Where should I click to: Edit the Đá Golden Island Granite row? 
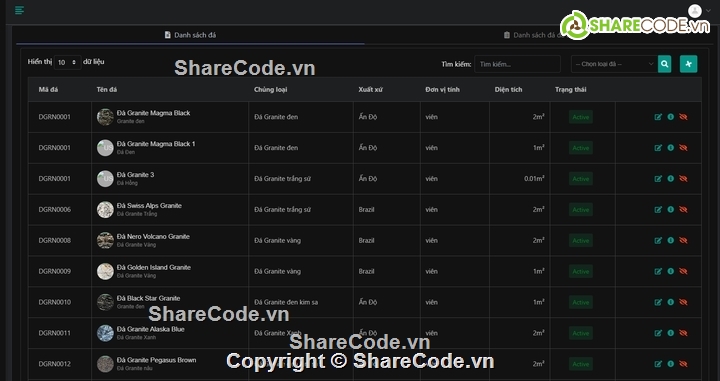(658, 271)
